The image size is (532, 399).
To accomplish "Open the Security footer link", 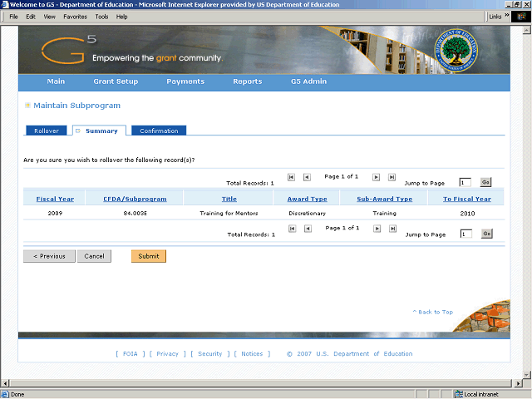I will tap(210, 354).
